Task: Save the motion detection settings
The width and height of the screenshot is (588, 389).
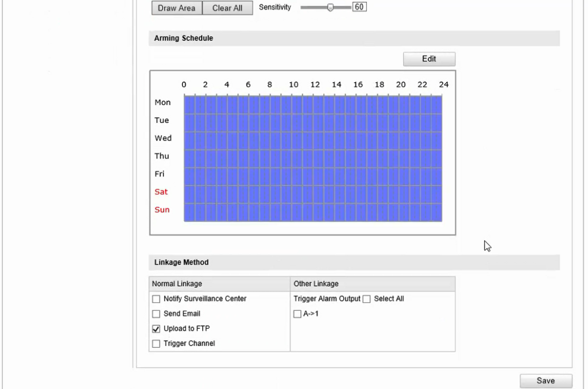Action: [545, 380]
